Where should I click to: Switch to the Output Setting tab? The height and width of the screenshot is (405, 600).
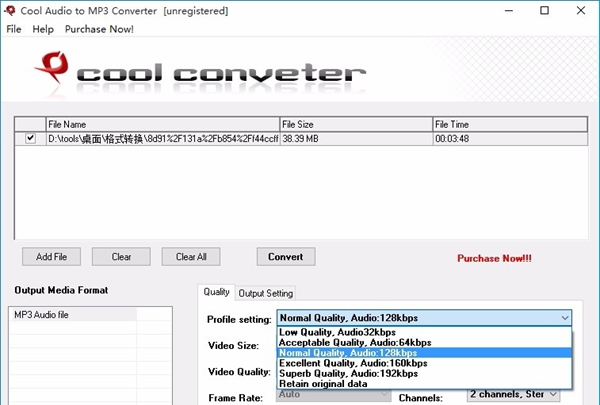[266, 293]
